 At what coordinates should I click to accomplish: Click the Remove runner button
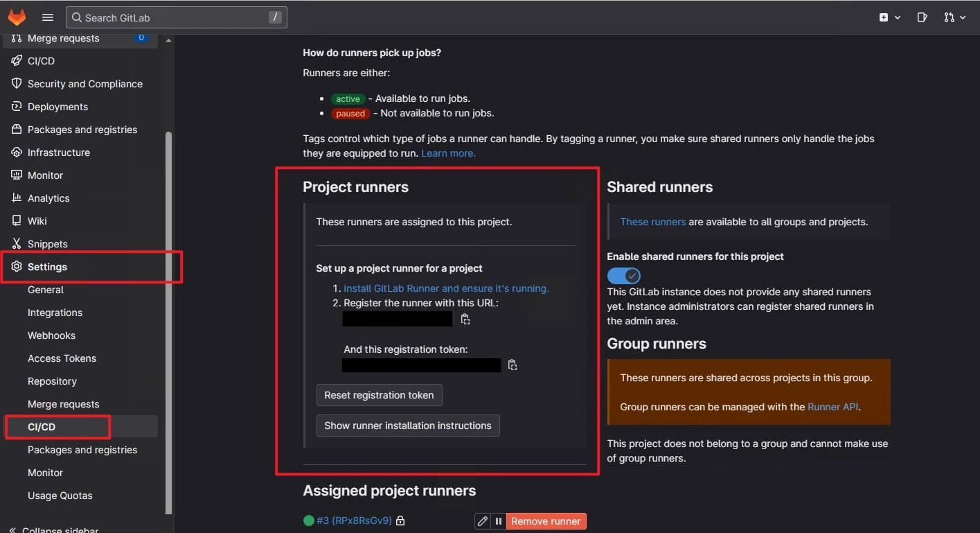pyautogui.click(x=546, y=521)
